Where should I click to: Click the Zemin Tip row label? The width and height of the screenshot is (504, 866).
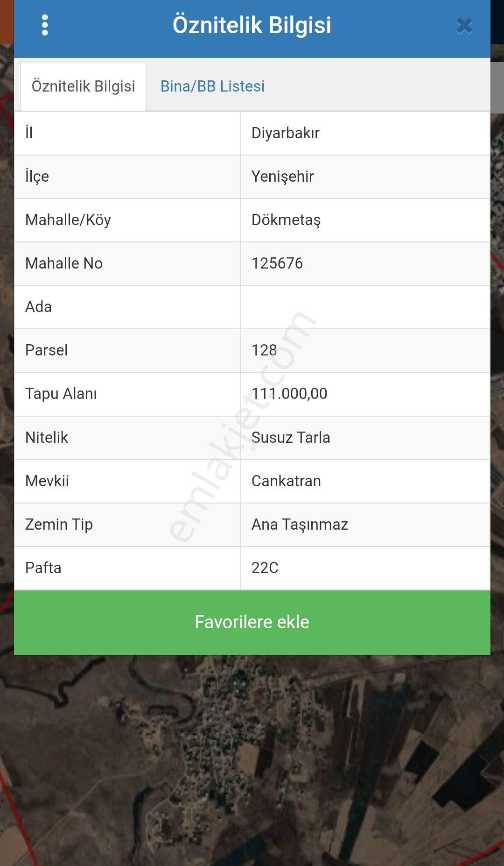[59, 525]
